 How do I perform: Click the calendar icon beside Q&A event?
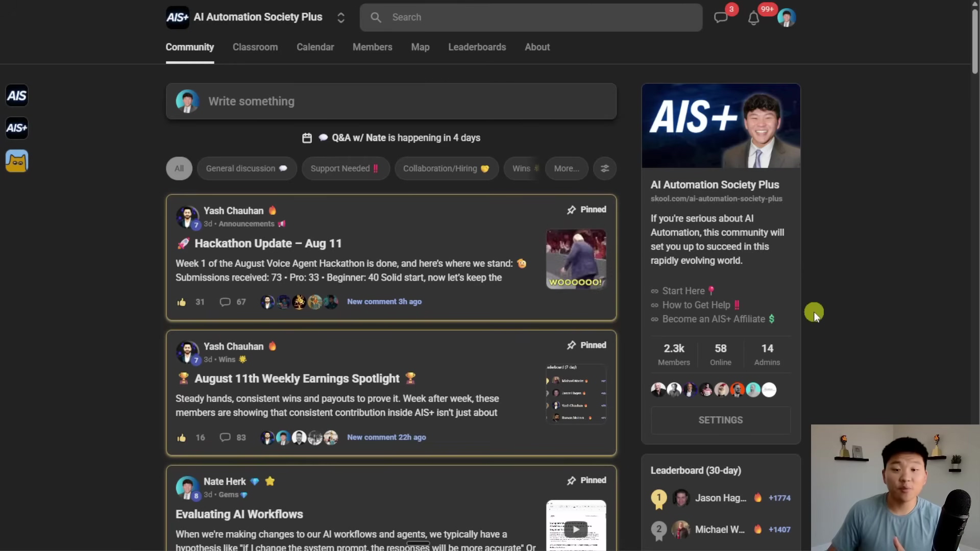(307, 138)
